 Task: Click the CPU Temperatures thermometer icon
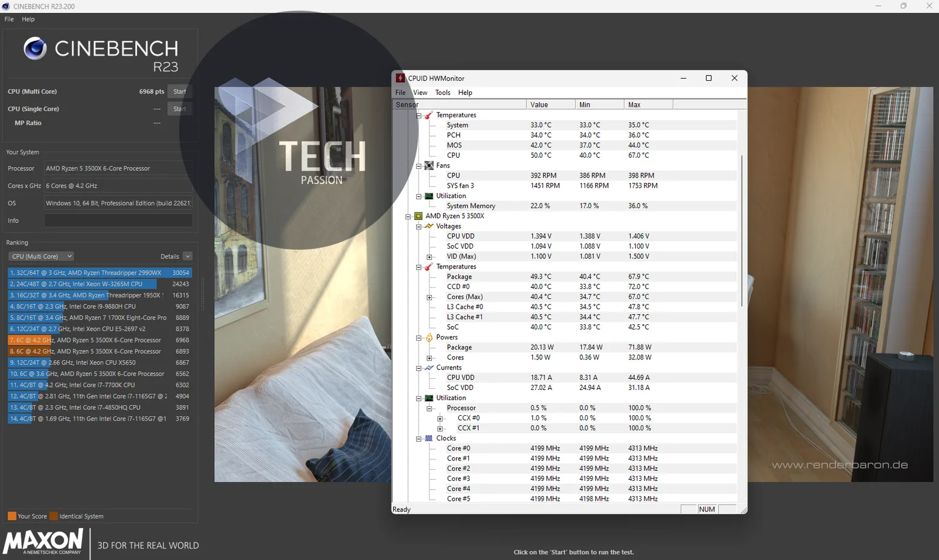(429, 266)
